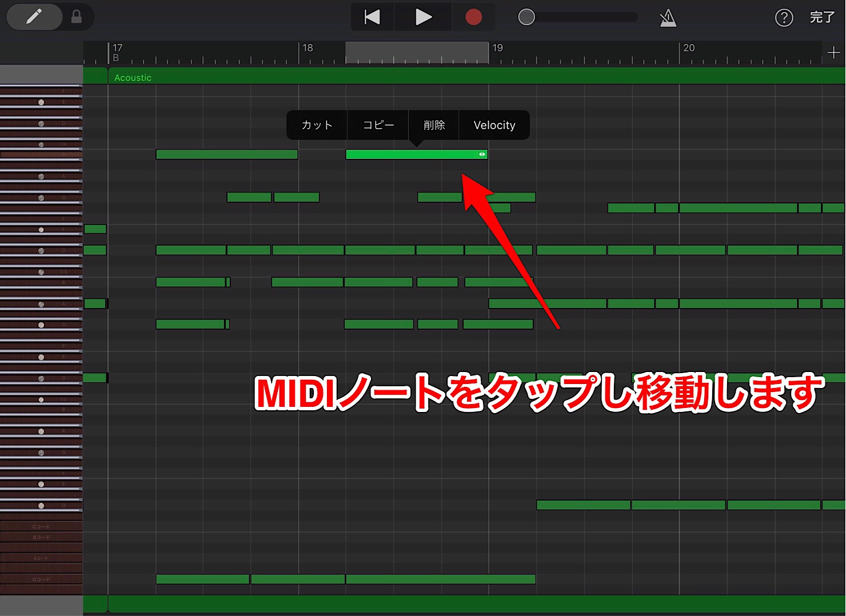Tap bar 17 on the ruler
Screen dimensions: 846x616
117,47
